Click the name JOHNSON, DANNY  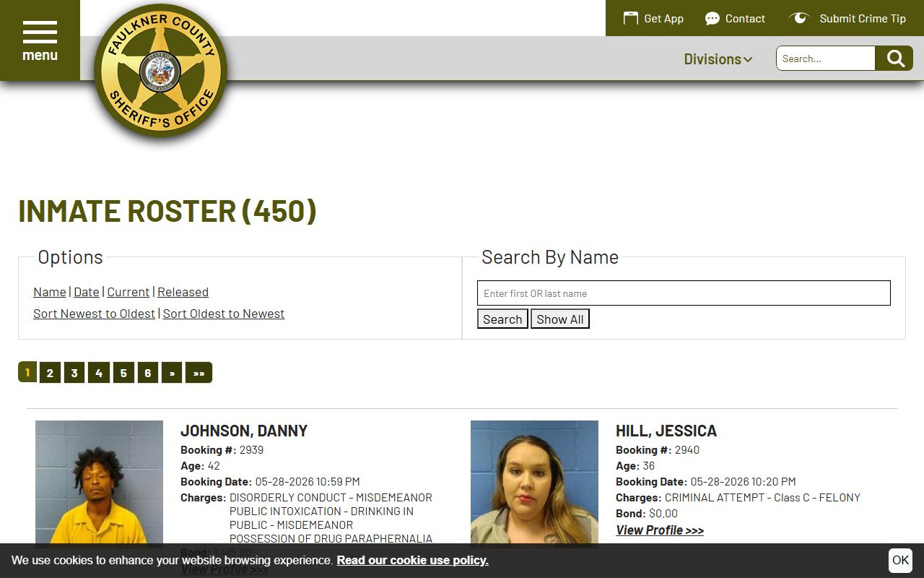pyautogui.click(x=244, y=431)
